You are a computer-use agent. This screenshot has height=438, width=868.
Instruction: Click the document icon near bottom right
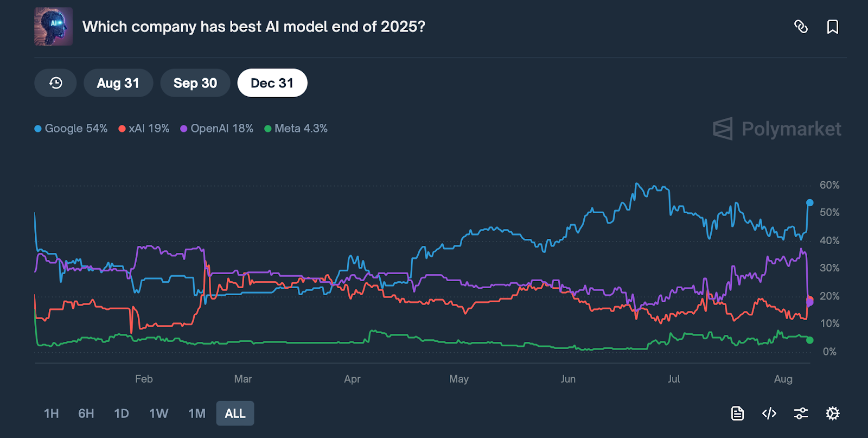point(737,413)
